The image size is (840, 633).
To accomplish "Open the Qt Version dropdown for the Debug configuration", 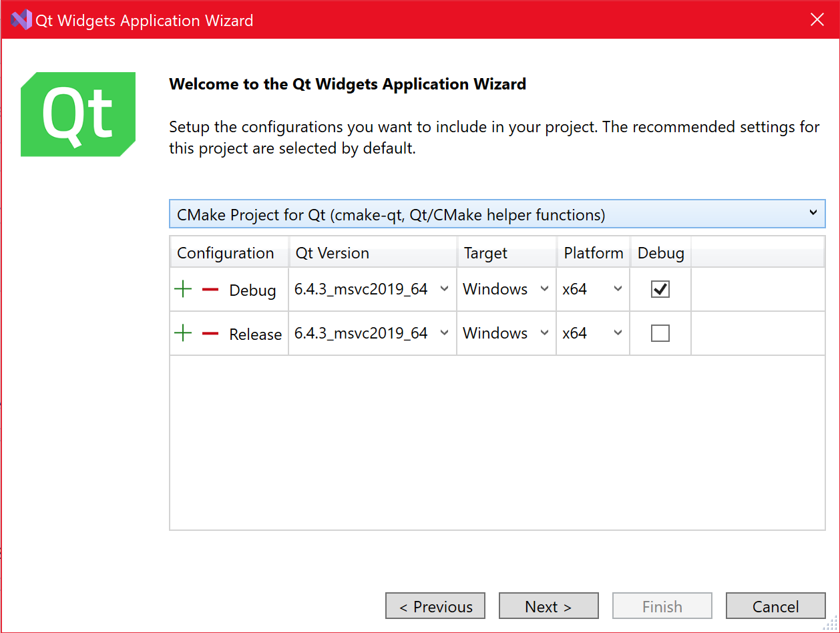I will [445, 289].
